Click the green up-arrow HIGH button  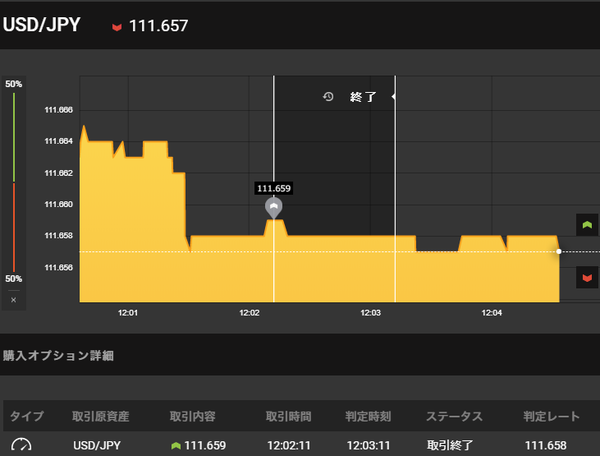pos(587,225)
